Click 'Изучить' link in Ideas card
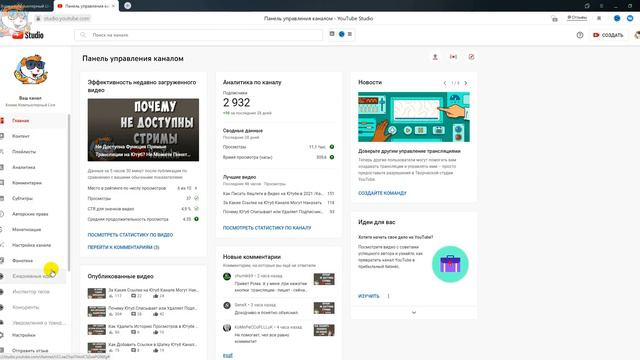This screenshot has height=360, width=640. 369,296
